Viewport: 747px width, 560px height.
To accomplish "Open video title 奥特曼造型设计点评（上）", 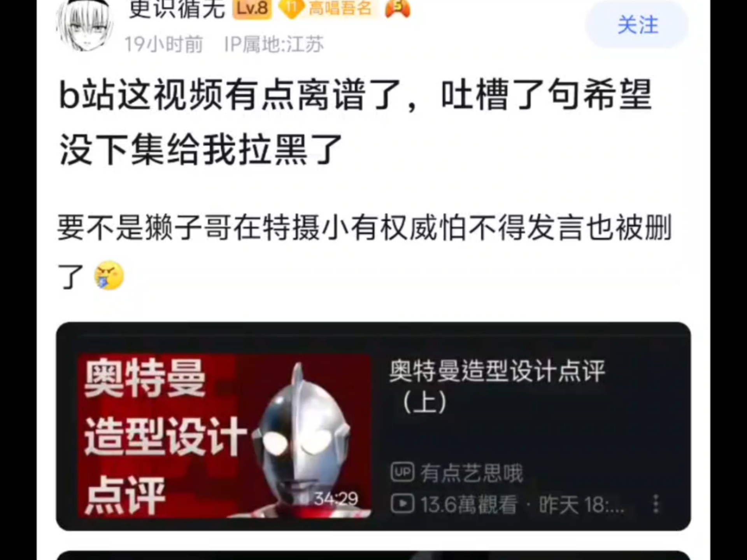I will (x=497, y=386).
